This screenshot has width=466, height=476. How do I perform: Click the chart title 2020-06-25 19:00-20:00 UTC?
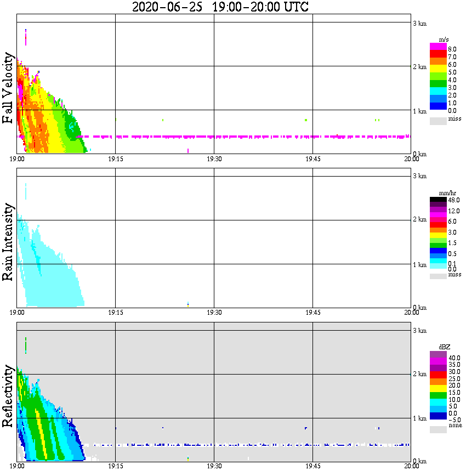coord(220,7)
